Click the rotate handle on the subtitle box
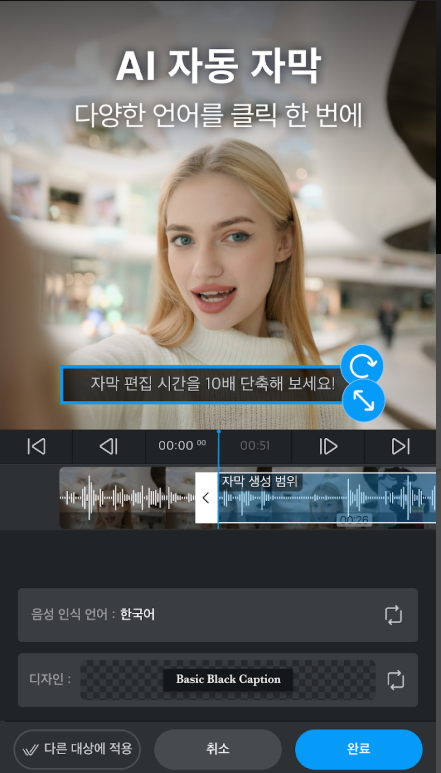 pyautogui.click(x=362, y=365)
